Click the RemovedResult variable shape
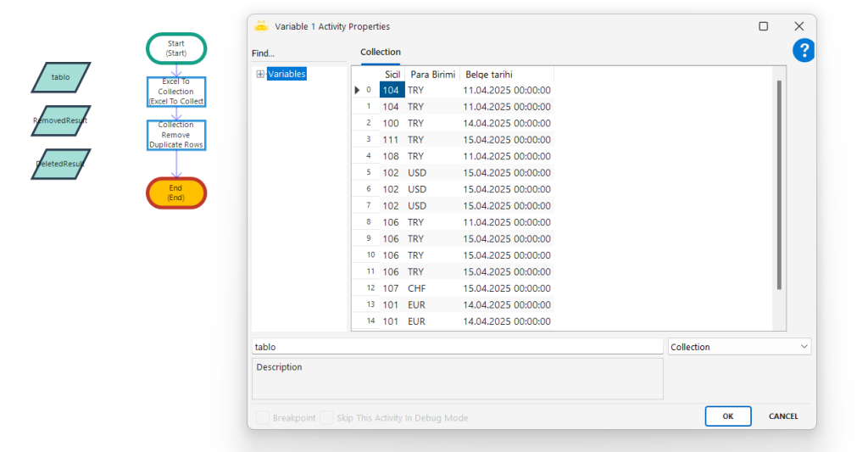 coord(60,120)
